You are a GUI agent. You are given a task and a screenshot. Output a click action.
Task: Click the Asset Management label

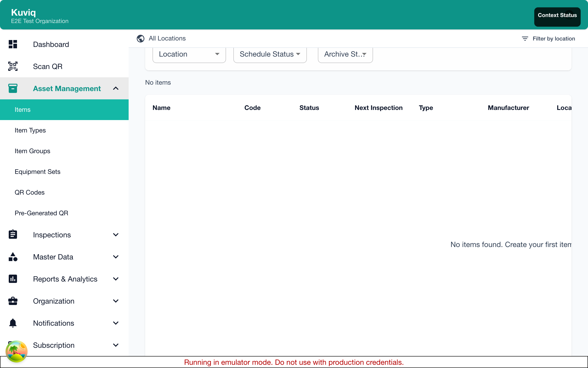67,88
